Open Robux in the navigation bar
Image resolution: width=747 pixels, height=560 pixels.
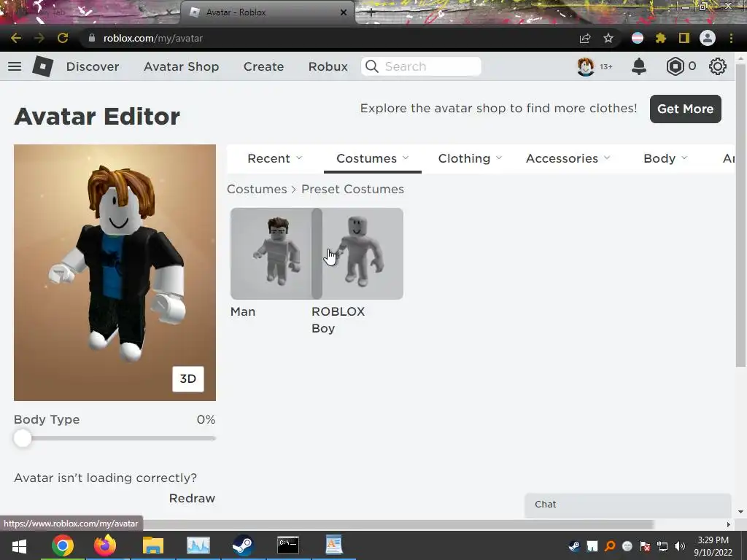pos(328,66)
